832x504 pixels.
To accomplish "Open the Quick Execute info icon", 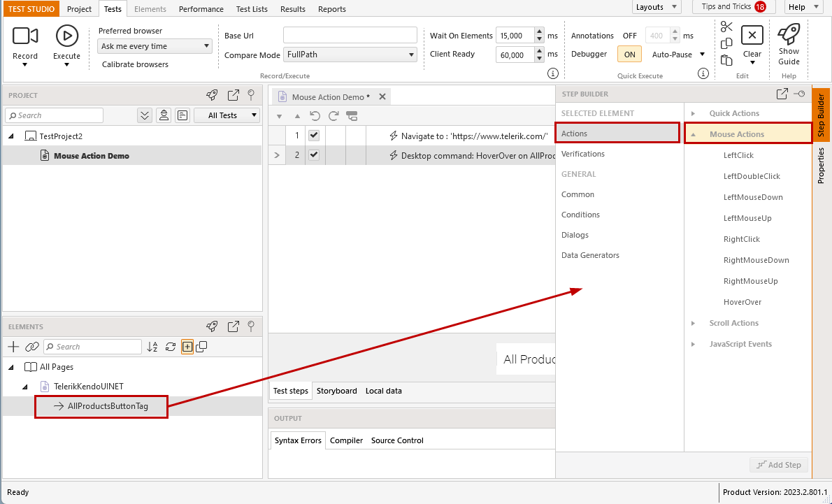I will pos(703,73).
